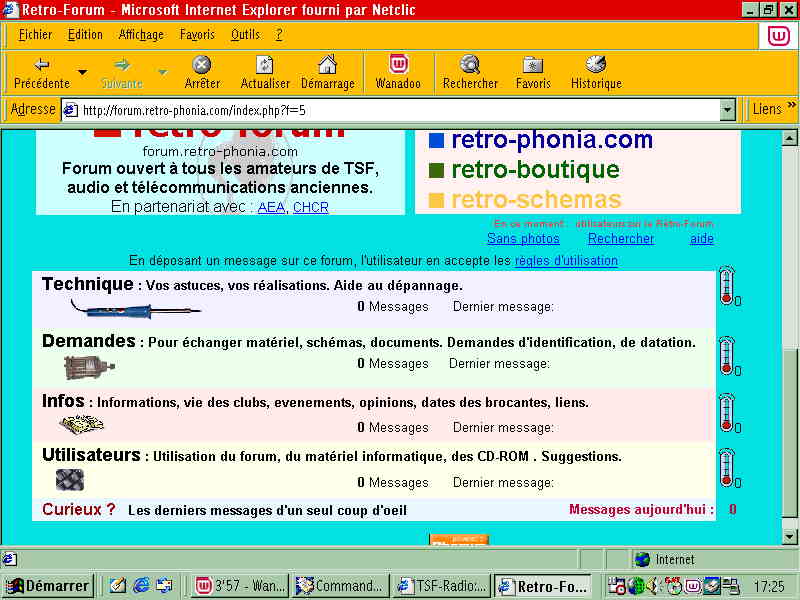
Task: Switch to the TSF-Radio taskbar window
Action: click(442, 585)
